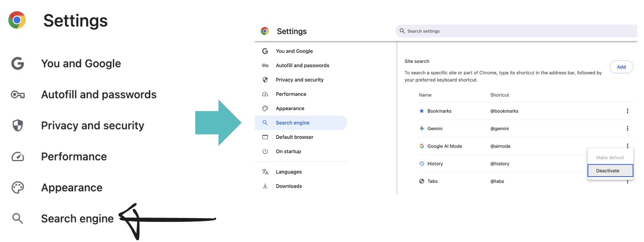Screen dimensions: 644x242
Task: Choose Make default in the context menu
Action: click(x=610, y=158)
